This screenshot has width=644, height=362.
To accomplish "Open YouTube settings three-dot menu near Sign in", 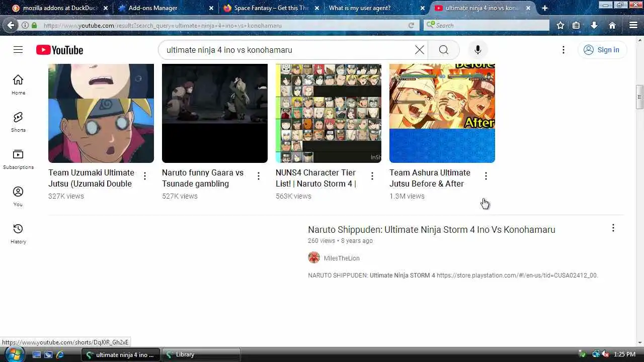I will click(x=563, y=50).
